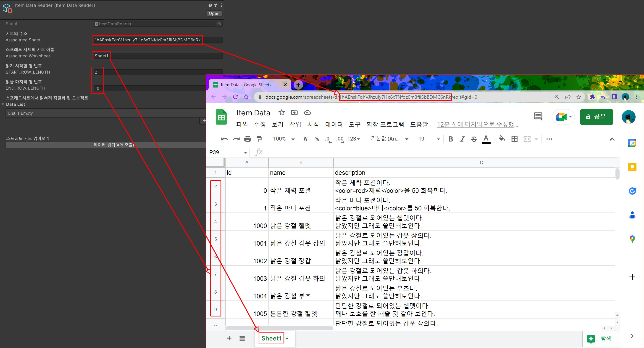Click the undo icon in Sheets toolbar

224,139
